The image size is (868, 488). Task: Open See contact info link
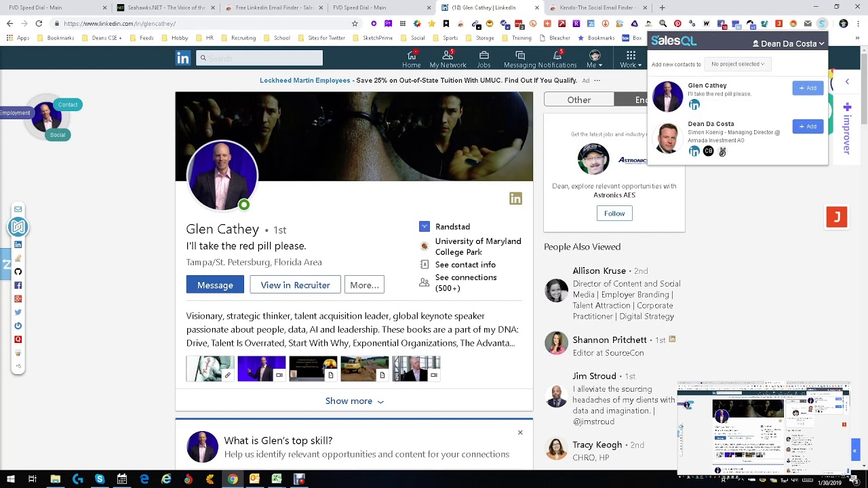point(465,265)
